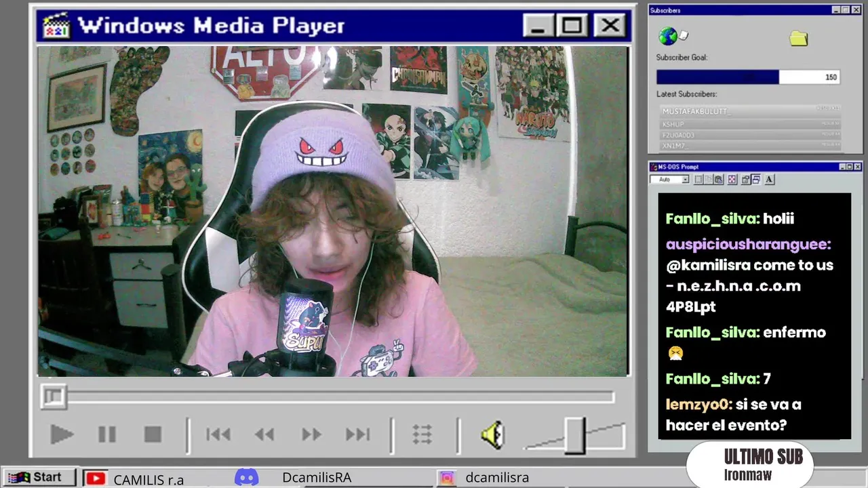Click the YouTube icon in taskbar
Viewport: 868px width, 488px height.
(x=96, y=479)
